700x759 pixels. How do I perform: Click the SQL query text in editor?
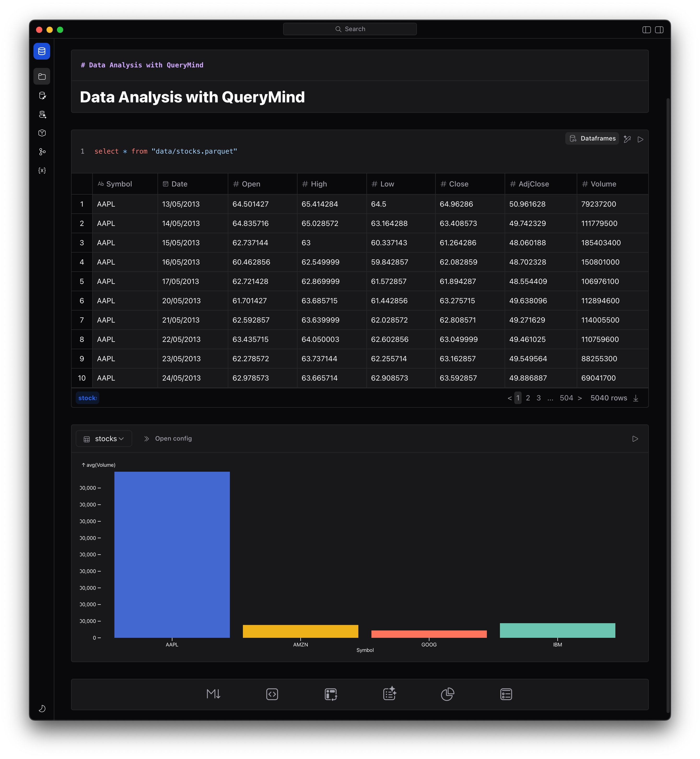(166, 151)
